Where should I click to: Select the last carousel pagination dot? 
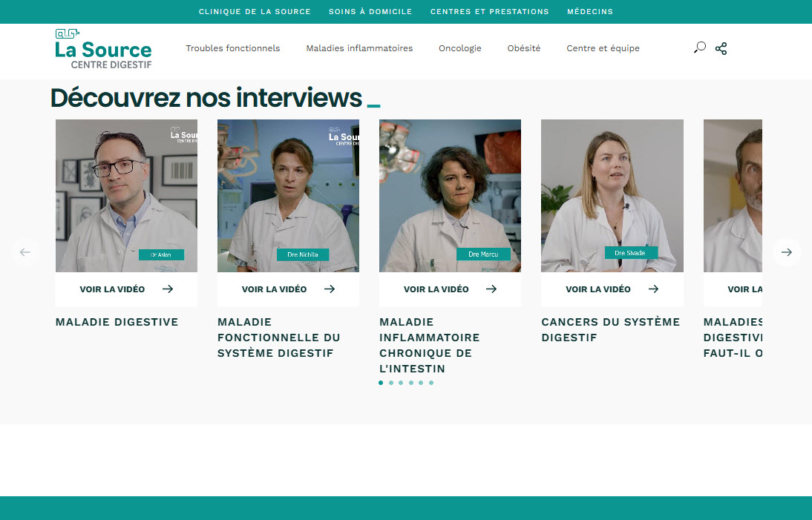pos(430,383)
